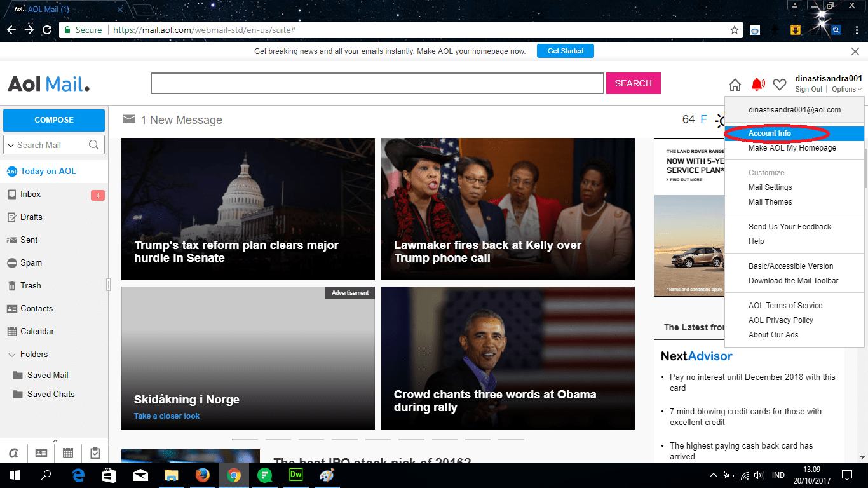
Task: Click the AOL Mail logo
Action: (48, 84)
